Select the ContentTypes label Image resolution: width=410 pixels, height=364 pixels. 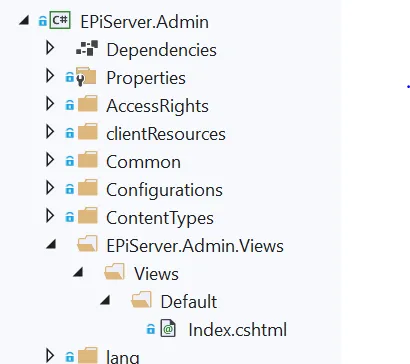click(x=160, y=218)
